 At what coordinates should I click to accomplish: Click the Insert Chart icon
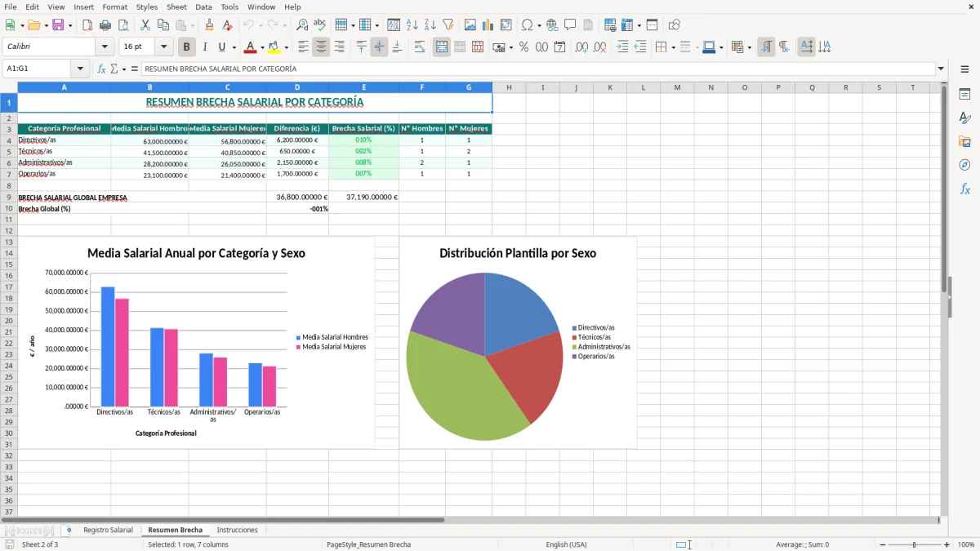(x=488, y=25)
